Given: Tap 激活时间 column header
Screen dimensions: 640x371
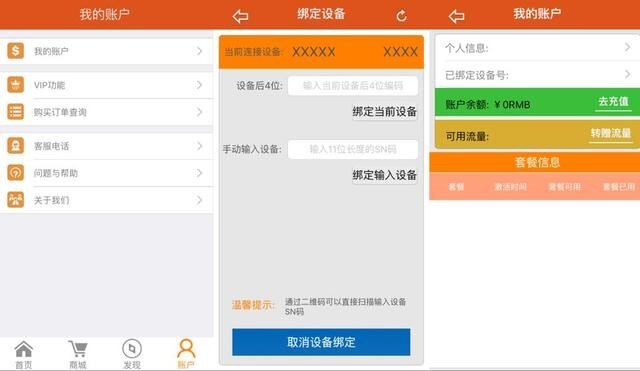Looking at the screenshot, I should pos(510,187).
